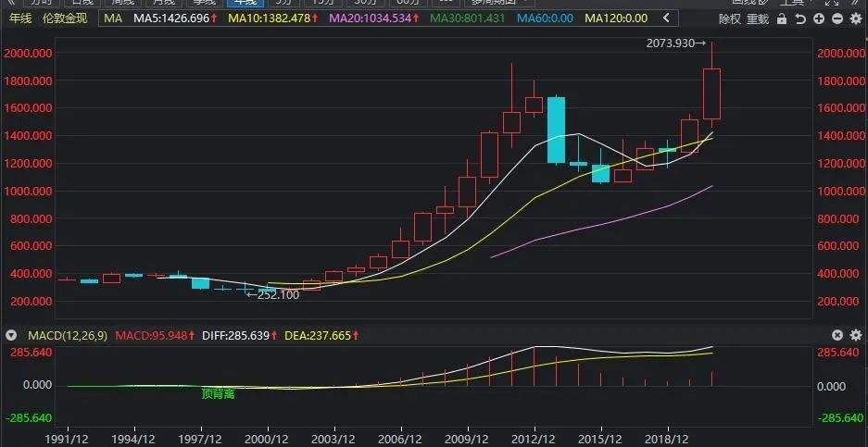Viewport: 868px width, 447px height.
Task: Click the 2000/12 date label
Action: [268, 440]
